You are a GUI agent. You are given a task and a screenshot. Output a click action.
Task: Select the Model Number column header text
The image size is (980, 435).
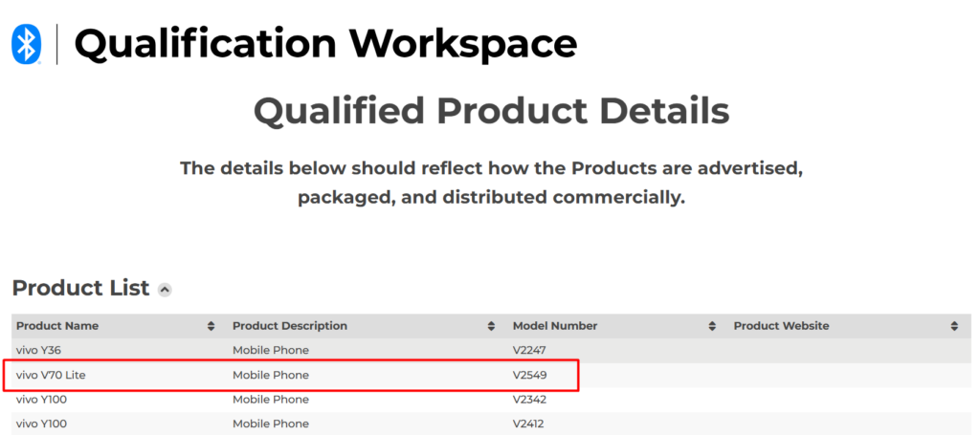[x=555, y=326]
